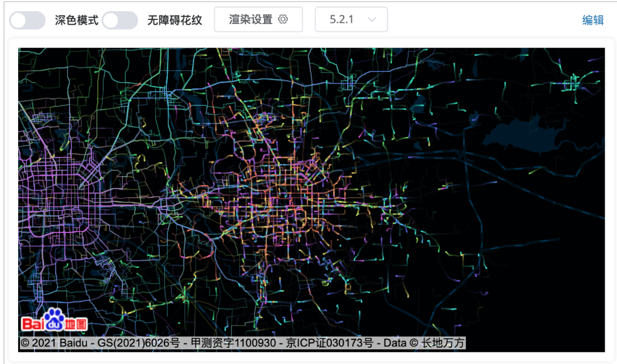Toggle the 无障碍花纹 pattern switch
617x364 pixels.
pyautogui.click(x=120, y=20)
